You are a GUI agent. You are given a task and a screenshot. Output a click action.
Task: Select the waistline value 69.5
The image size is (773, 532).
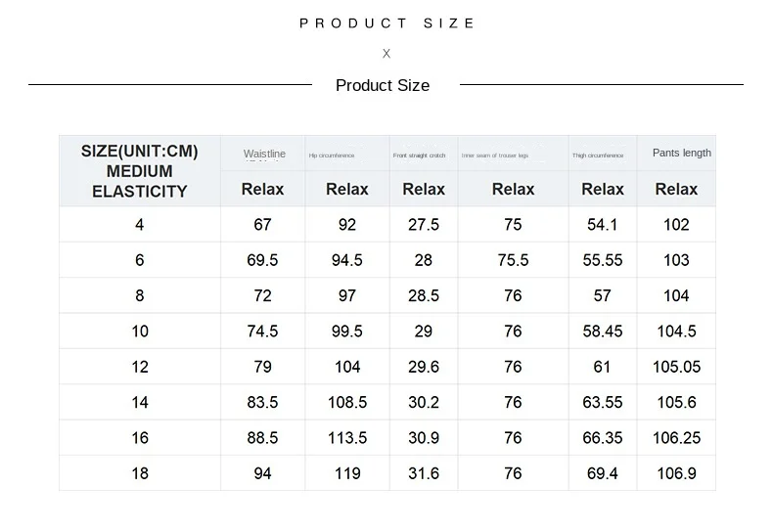pos(262,260)
